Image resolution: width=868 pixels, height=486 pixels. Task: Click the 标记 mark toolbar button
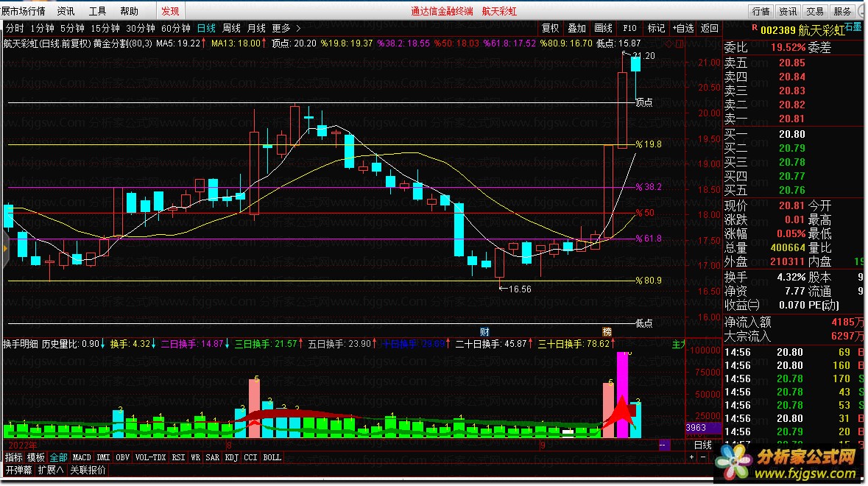[x=657, y=28]
